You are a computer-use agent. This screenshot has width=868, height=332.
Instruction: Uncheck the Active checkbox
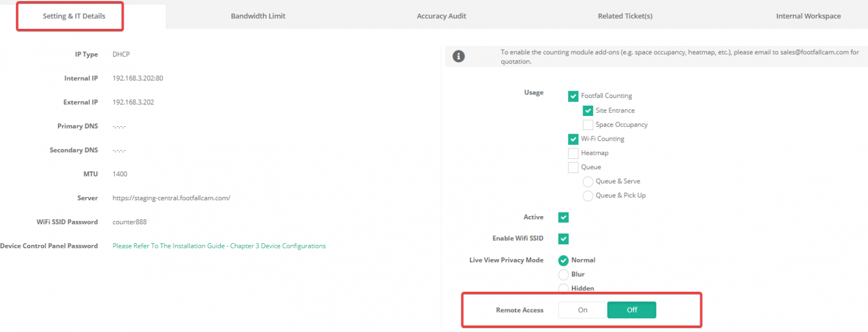pyautogui.click(x=563, y=218)
